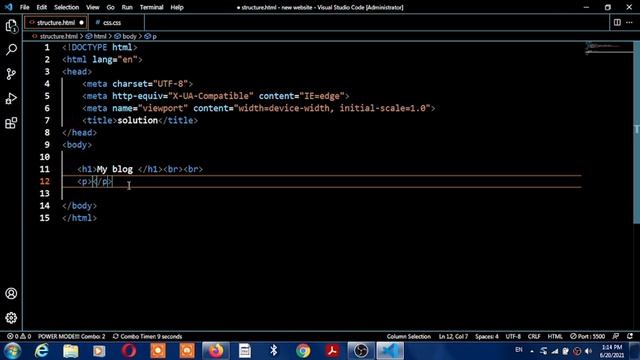Open the Explorer view in activity bar
640x360 pixels.
tap(11, 26)
